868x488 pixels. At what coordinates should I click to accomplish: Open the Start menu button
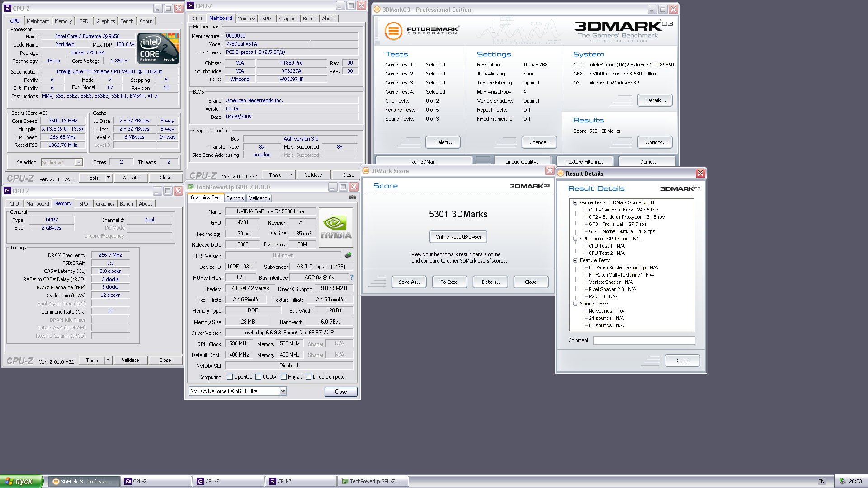pos(22,481)
